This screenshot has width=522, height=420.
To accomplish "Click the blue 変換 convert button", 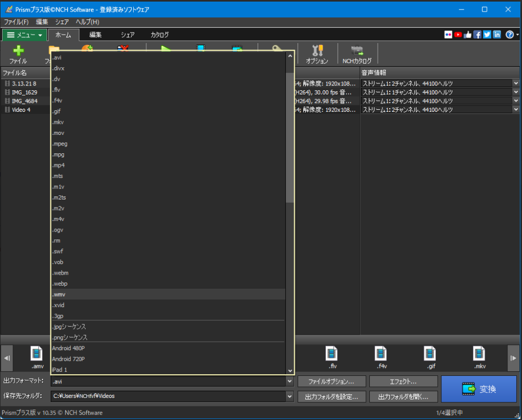I will point(479,388).
